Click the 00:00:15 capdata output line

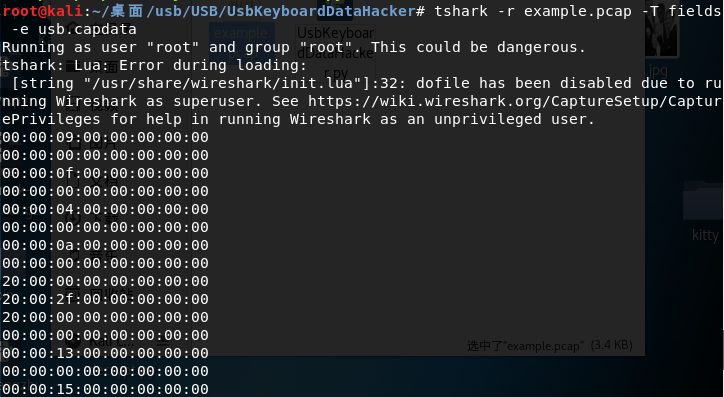[105, 389]
